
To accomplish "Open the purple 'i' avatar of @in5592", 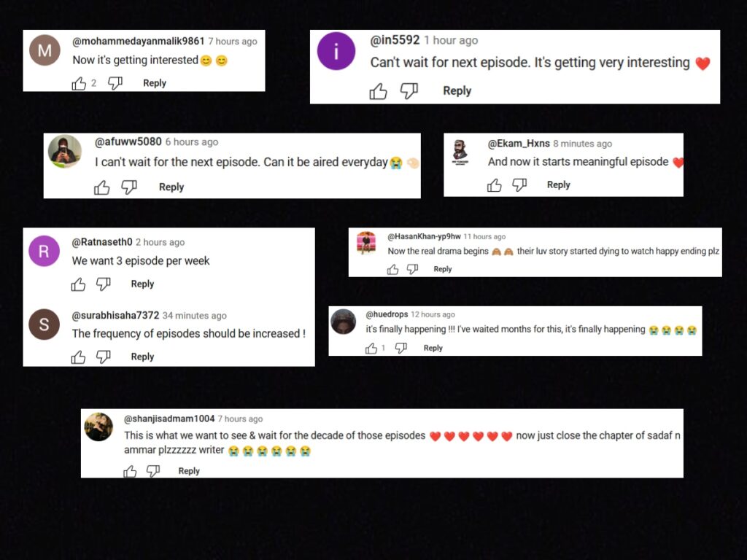I will pos(336,51).
